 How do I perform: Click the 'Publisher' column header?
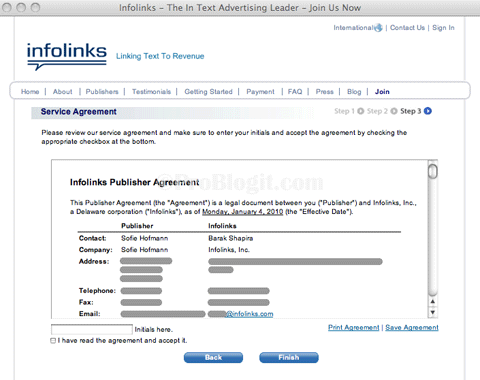[x=137, y=226]
